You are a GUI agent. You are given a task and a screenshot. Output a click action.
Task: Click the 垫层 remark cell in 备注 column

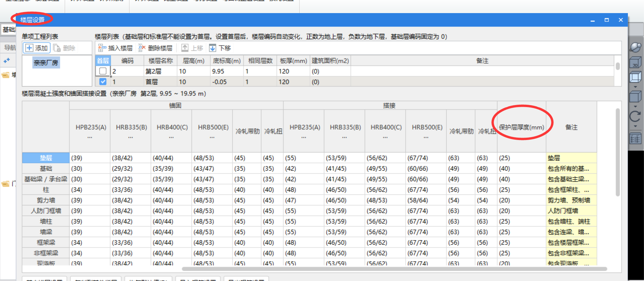(x=571, y=158)
